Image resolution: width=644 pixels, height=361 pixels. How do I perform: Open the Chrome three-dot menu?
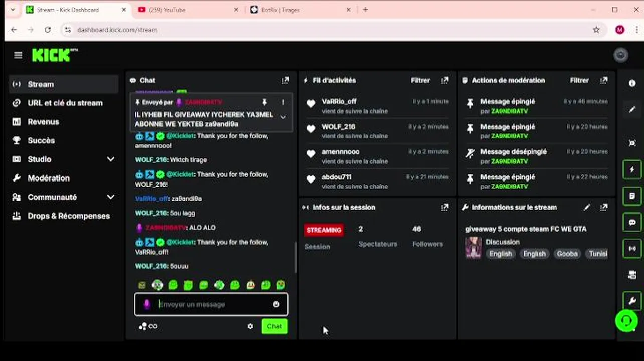pyautogui.click(x=636, y=30)
